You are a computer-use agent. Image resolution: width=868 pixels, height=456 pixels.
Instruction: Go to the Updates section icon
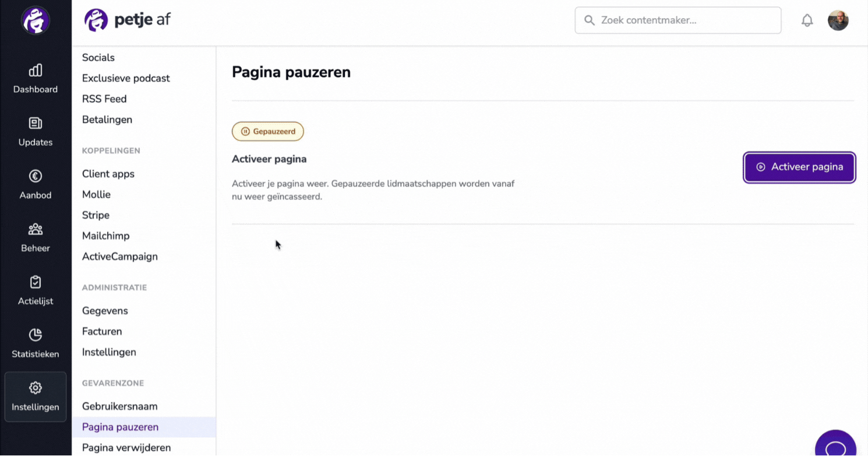pyautogui.click(x=36, y=123)
